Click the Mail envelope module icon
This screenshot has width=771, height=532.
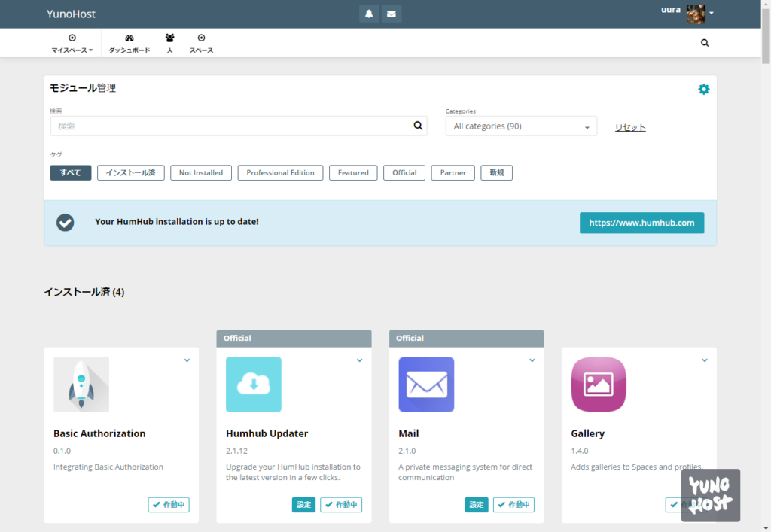(426, 385)
